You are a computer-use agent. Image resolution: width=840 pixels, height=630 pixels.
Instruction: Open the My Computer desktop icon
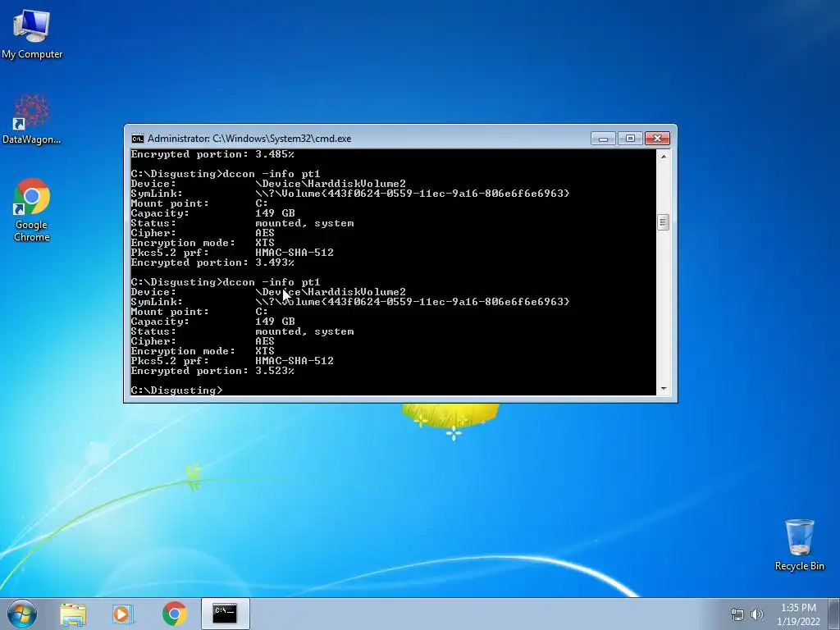(32, 34)
